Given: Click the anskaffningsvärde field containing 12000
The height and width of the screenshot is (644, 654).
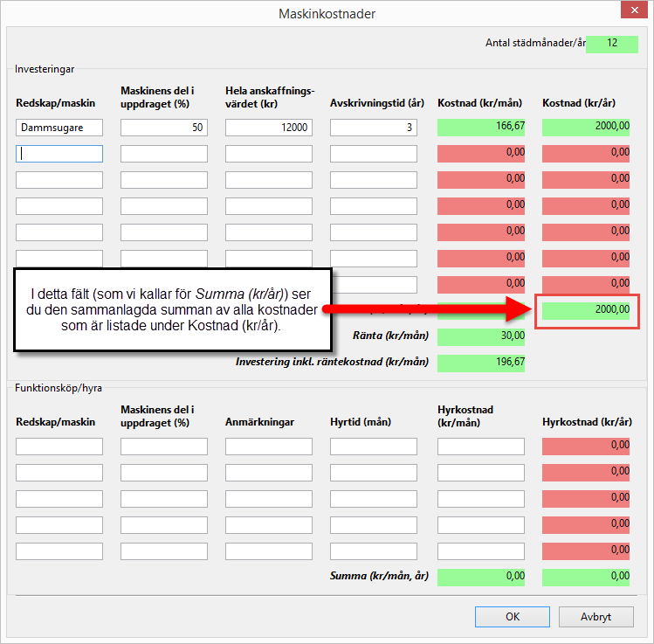Looking at the screenshot, I should [269, 128].
